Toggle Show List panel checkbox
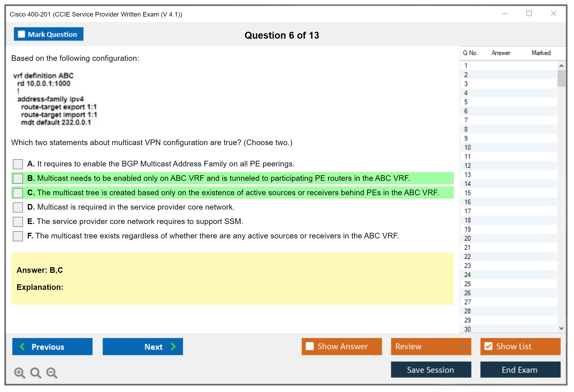The image size is (574, 392). [x=488, y=346]
